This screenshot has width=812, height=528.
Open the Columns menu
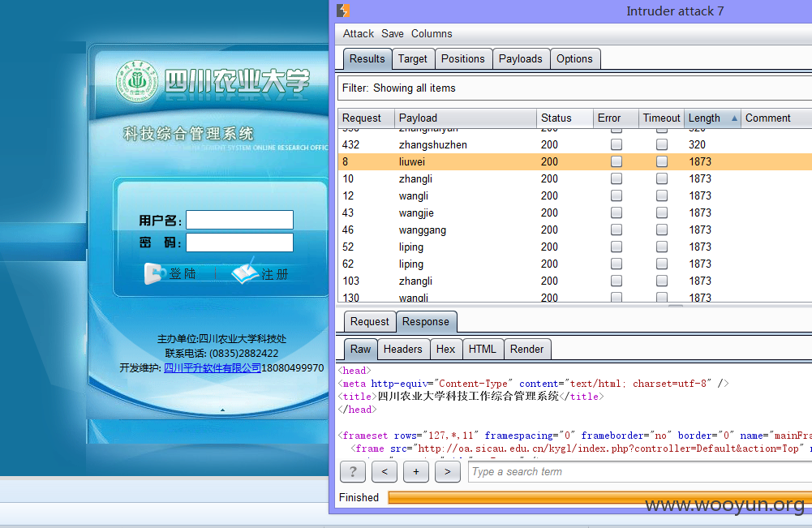pyautogui.click(x=432, y=33)
